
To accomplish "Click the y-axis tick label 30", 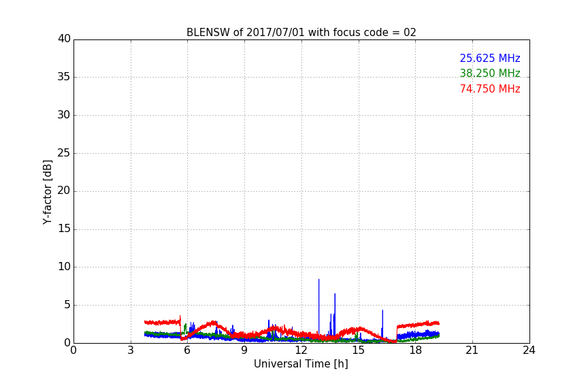I will pos(64,115).
